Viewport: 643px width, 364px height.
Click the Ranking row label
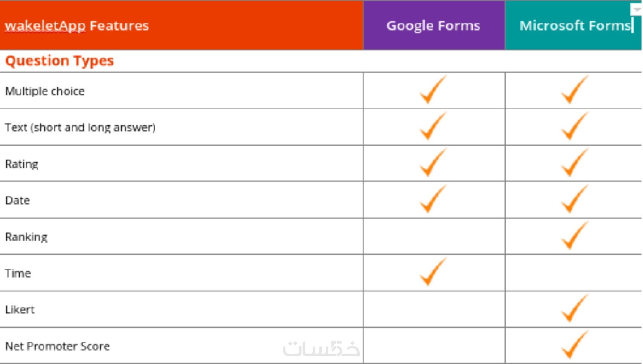tap(26, 237)
